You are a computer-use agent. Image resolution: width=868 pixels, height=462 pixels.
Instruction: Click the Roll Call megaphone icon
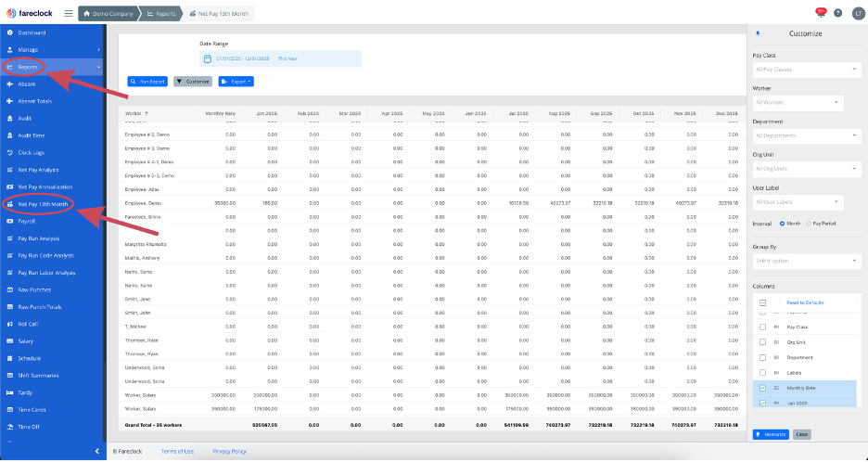pyautogui.click(x=10, y=324)
